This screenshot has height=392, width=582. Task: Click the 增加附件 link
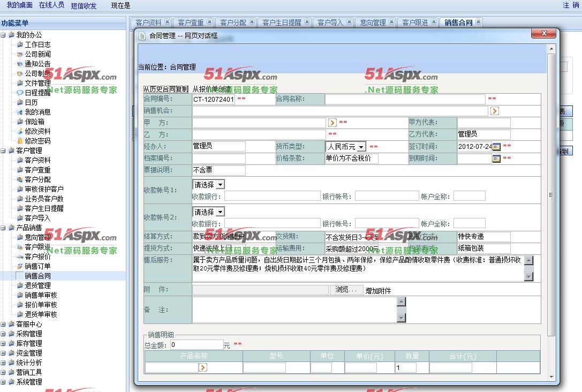[378, 291]
